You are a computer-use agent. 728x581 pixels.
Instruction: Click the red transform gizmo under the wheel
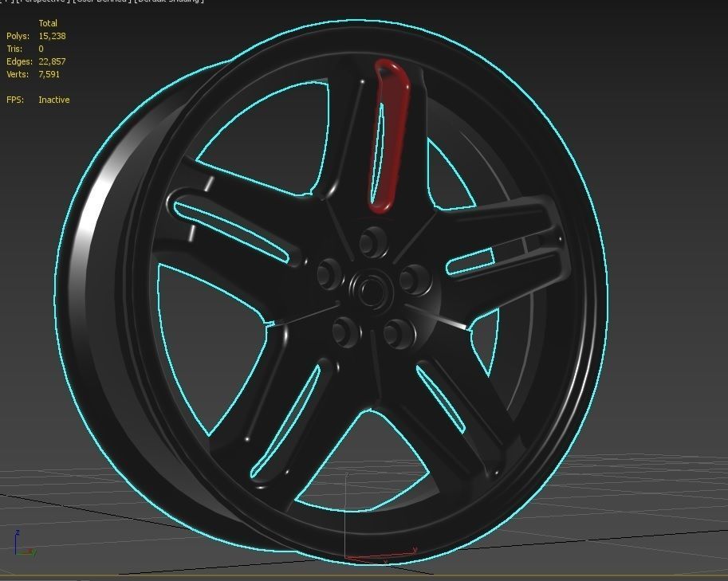(380, 555)
